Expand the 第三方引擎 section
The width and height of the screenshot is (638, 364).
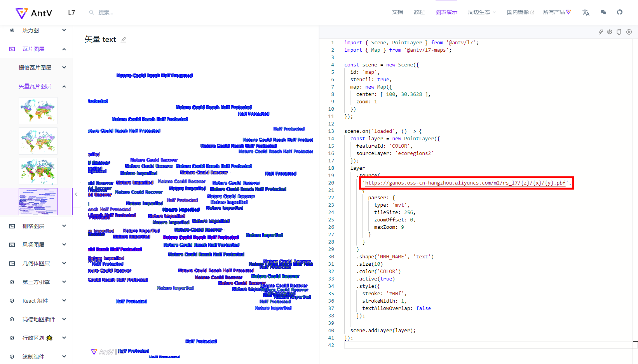tap(36, 282)
